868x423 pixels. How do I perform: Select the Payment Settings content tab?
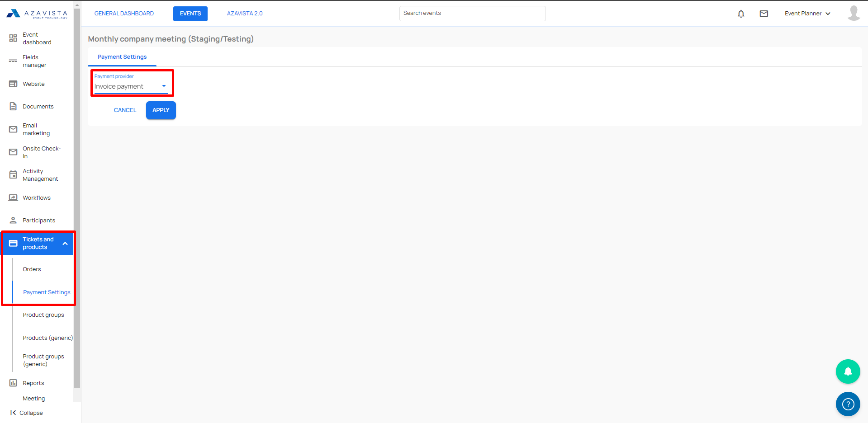coord(122,57)
